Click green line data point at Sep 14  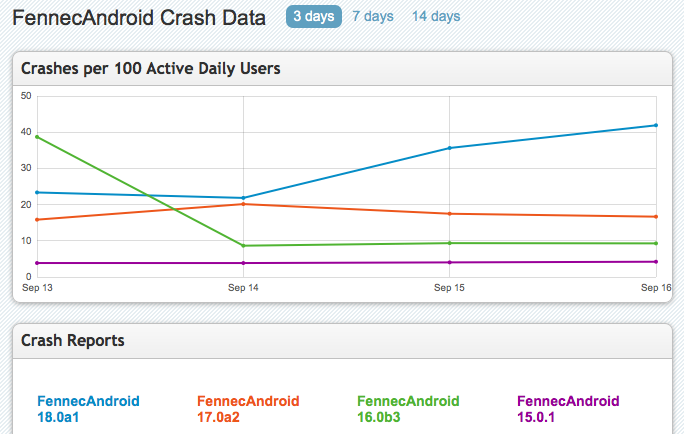(x=244, y=246)
